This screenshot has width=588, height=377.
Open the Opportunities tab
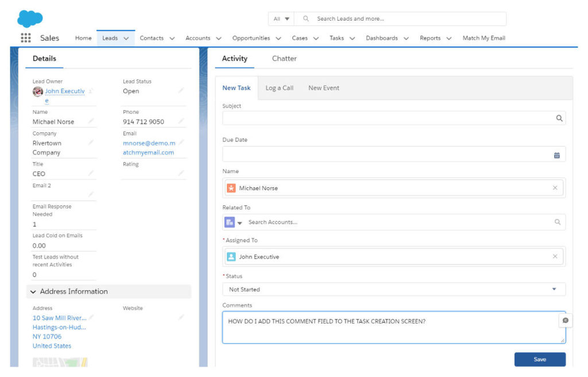coord(251,38)
